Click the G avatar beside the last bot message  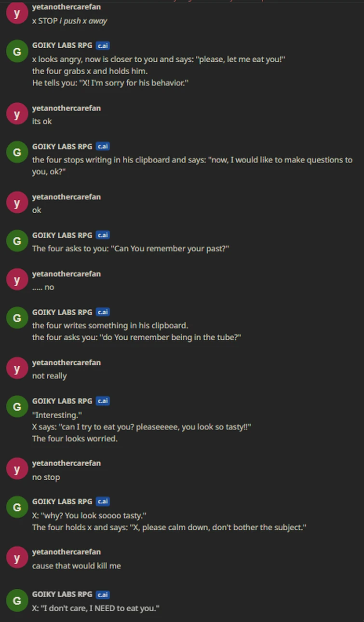(17, 600)
